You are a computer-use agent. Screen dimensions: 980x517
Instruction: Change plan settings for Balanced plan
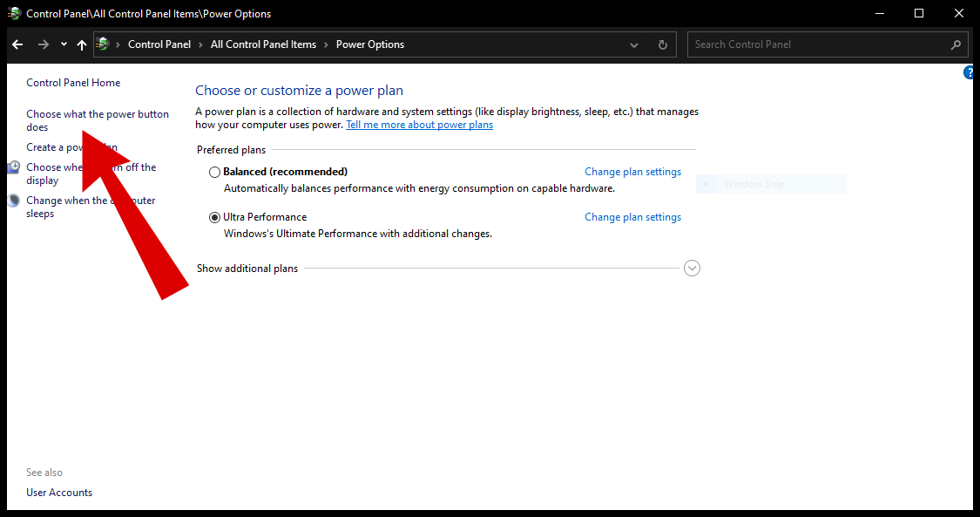click(x=632, y=173)
